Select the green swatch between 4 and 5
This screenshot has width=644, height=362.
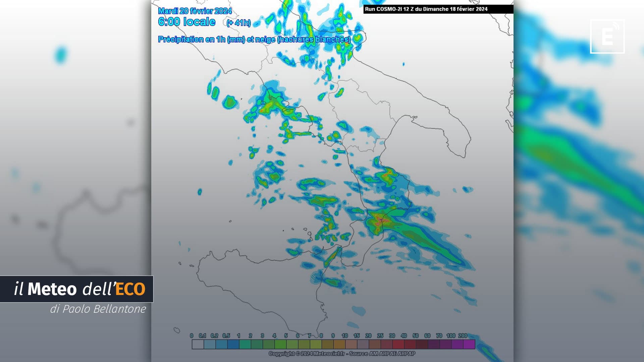click(x=280, y=344)
